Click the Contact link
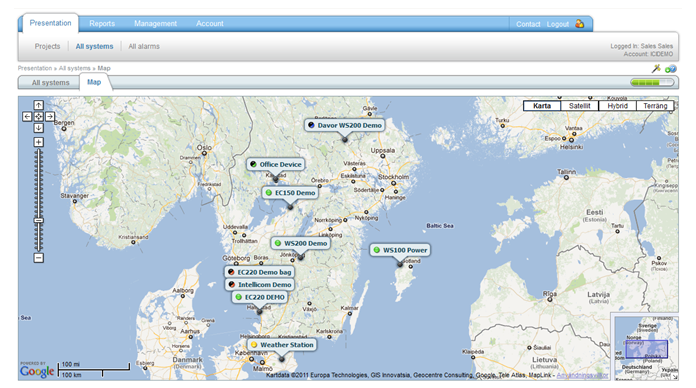The image size is (696, 388). pos(528,24)
